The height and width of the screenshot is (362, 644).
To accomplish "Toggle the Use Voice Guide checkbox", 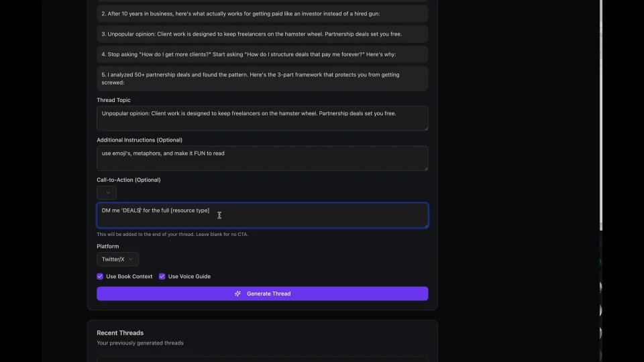I will [x=162, y=276].
